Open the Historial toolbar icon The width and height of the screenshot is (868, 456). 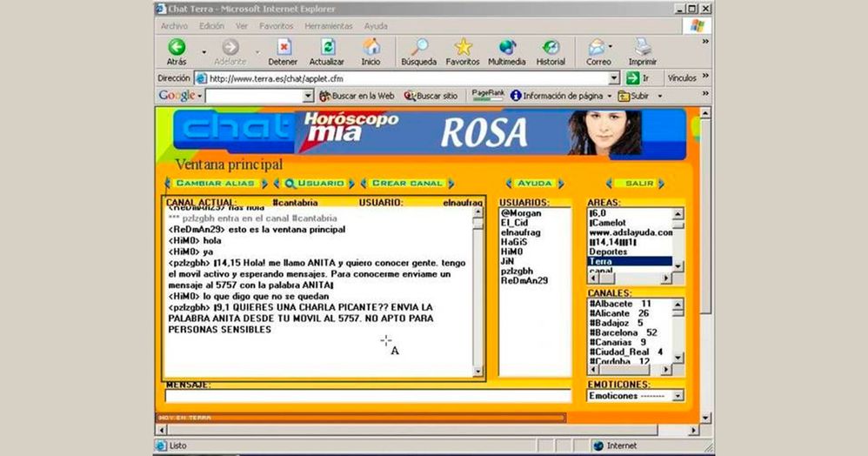click(551, 47)
